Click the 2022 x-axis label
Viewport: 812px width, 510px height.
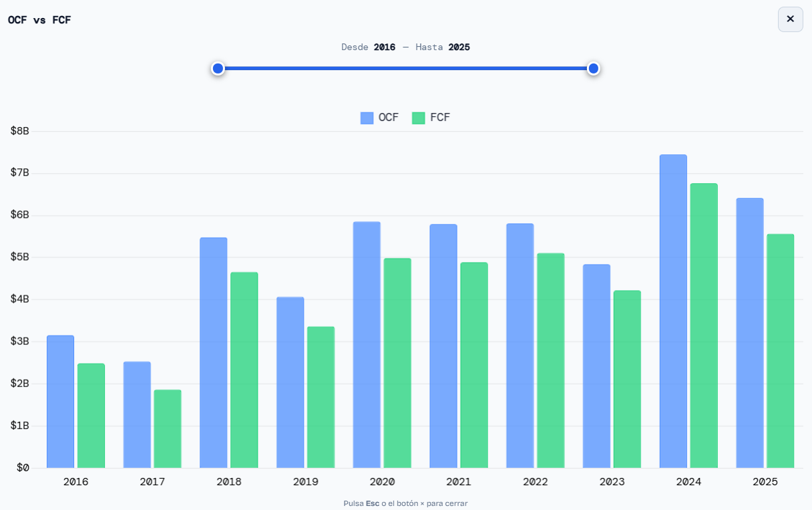pos(536,482)
